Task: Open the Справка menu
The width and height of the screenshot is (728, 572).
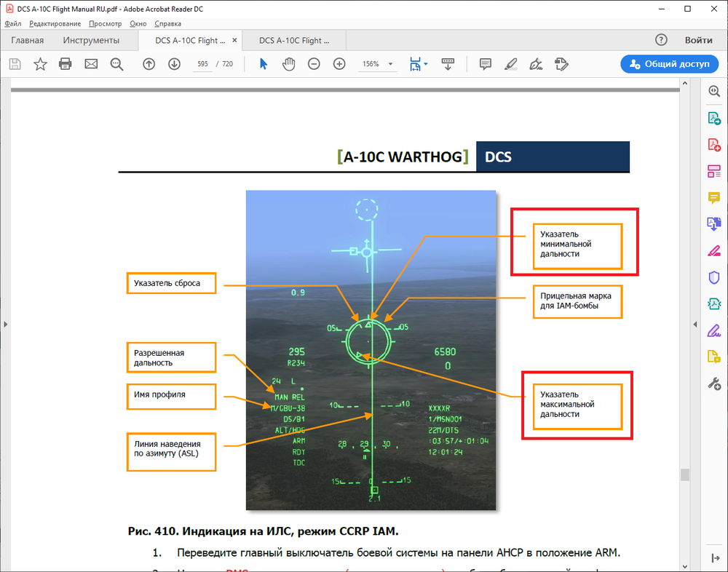Action: (x=167, y=24)
